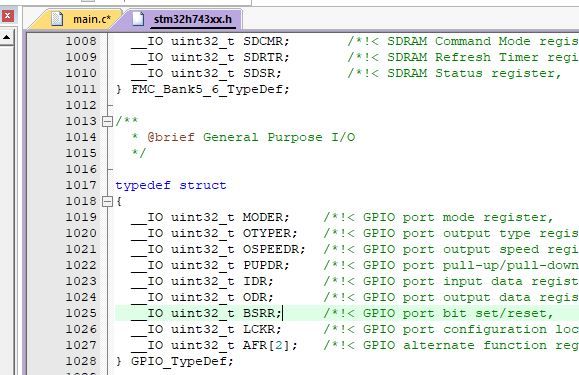This screenshot has height=375, width=579.
Task: Click the OSPEEDR register member
Action: (271, 249)
